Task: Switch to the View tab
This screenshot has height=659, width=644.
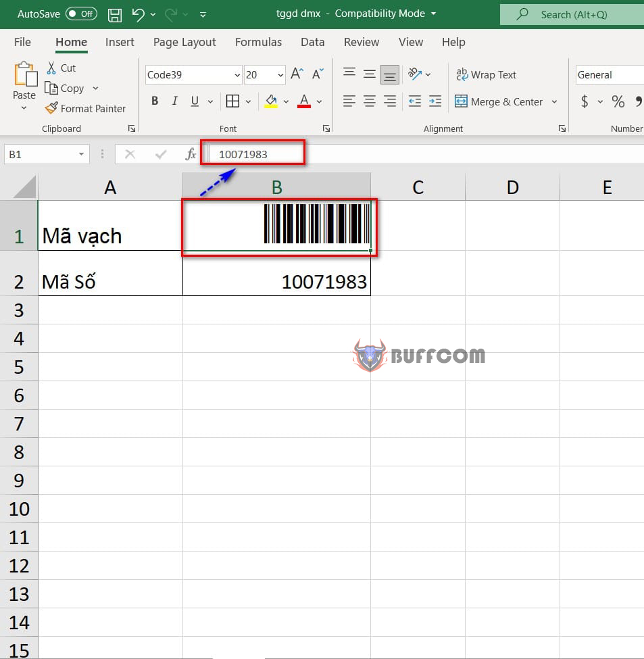Action: (x=411, y=42)
